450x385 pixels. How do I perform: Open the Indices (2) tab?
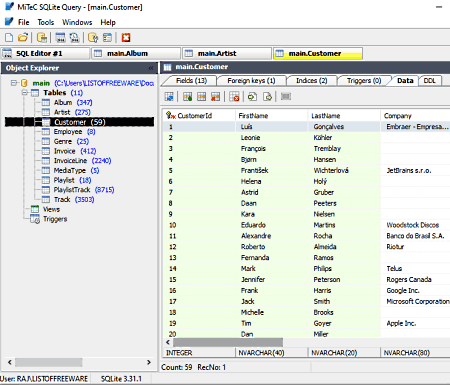pos(312,81)
